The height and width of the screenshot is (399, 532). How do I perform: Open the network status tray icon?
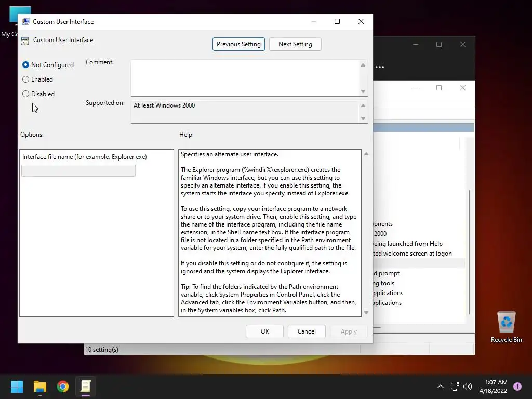coord(455,387)
